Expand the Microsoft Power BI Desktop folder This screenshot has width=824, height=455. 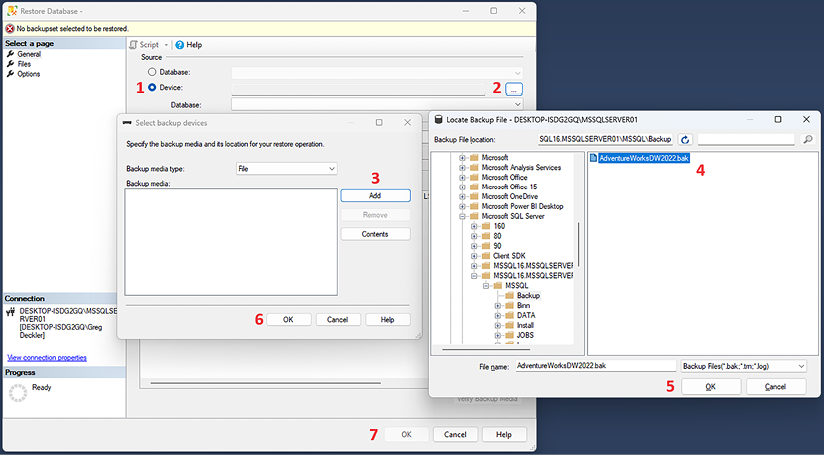click(462, 206)
